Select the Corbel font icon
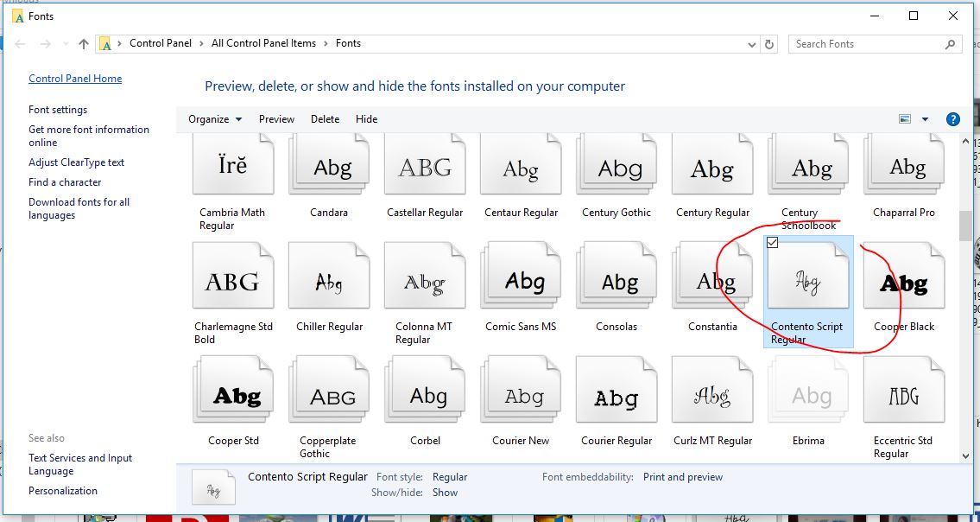 coord(424,390)
